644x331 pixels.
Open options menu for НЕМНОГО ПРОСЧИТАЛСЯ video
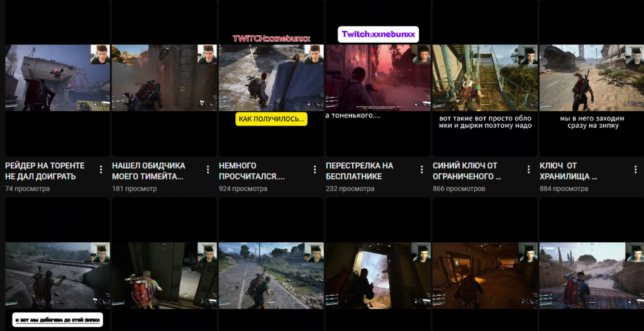(314, 170)
